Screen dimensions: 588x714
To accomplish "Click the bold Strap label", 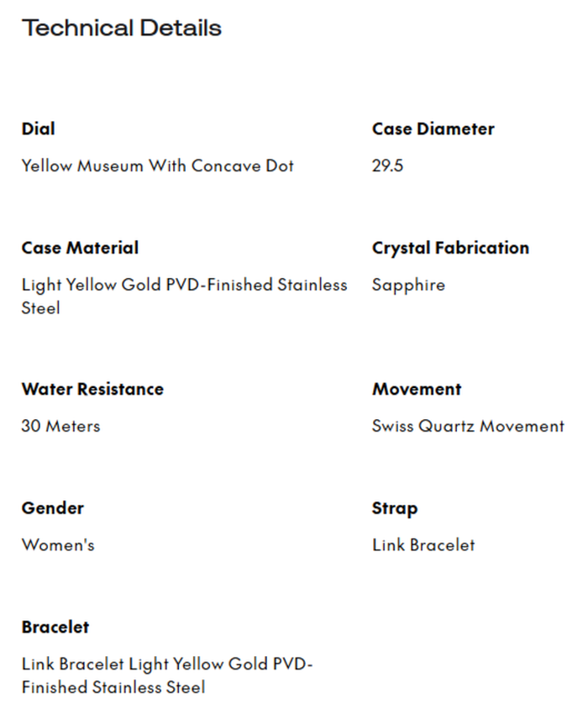I will pyautogui.click(x=395, y=508).
